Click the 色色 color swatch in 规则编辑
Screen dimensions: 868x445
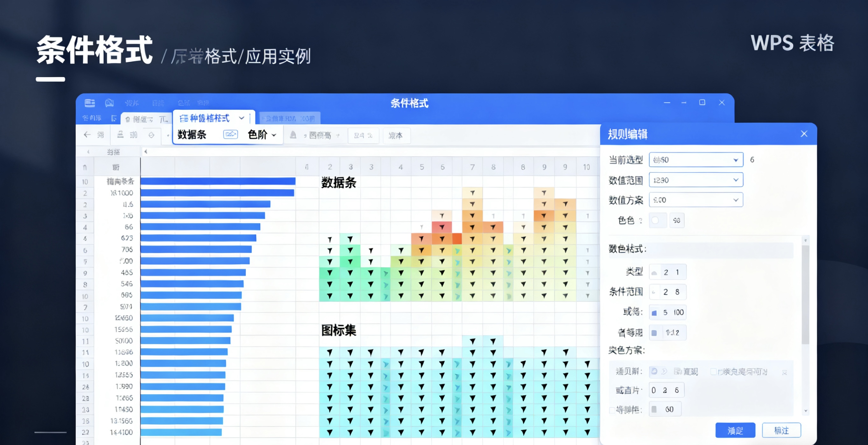tap(657, 220)
